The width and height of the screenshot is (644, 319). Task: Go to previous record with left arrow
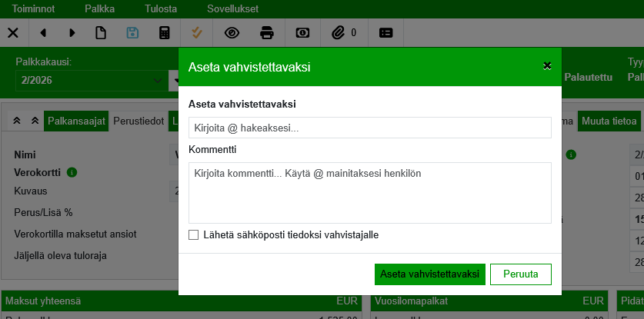43,33
